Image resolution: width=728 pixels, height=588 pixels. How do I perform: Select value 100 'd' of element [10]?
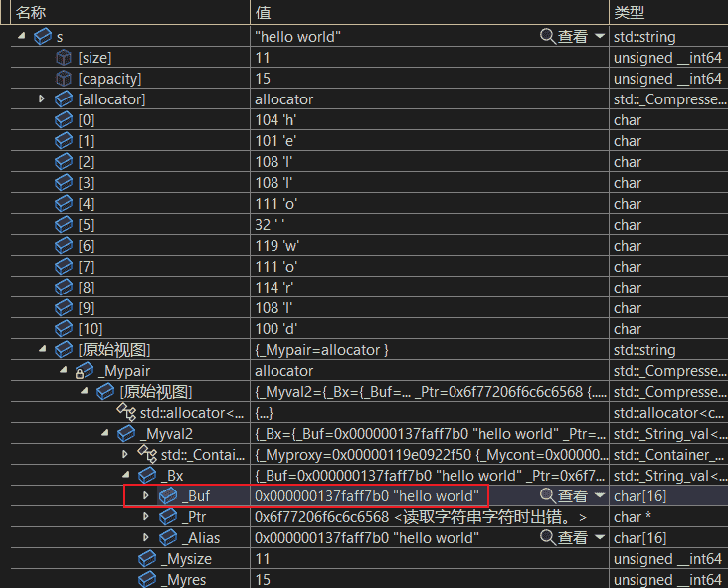(276, 329)
